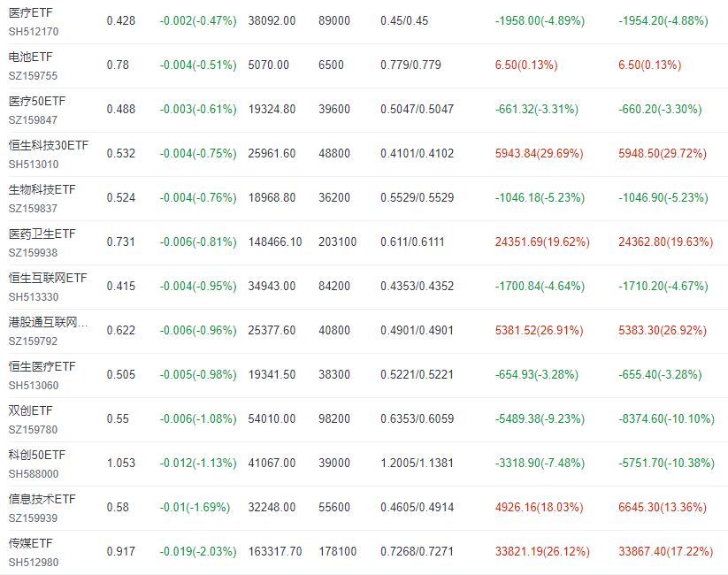
Task: Click cost value 0.6353/0.6059
Action: coord(417,419)
